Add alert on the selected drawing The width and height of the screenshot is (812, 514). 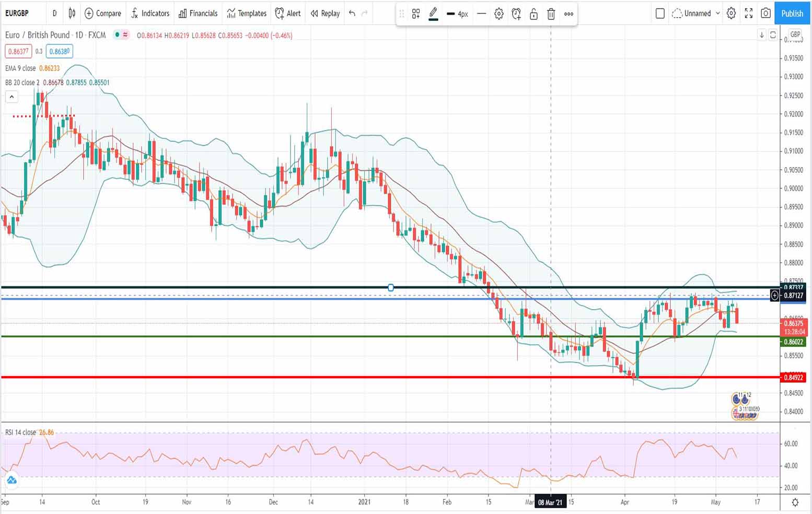pos(516,14)
